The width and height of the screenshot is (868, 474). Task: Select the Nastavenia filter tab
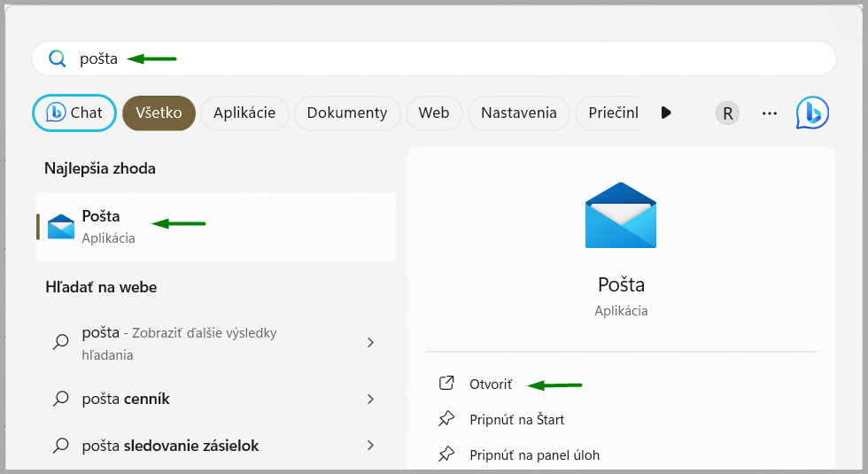point(518,113)
